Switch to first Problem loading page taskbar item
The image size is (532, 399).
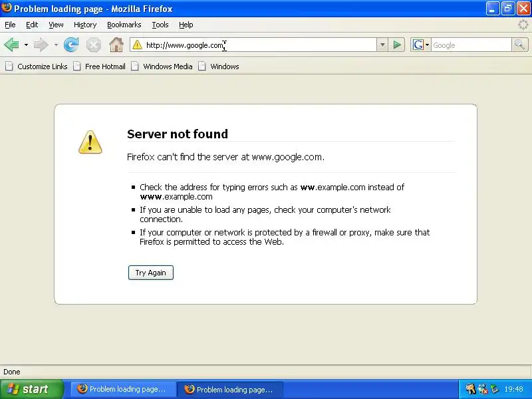(x=123, y=389)
